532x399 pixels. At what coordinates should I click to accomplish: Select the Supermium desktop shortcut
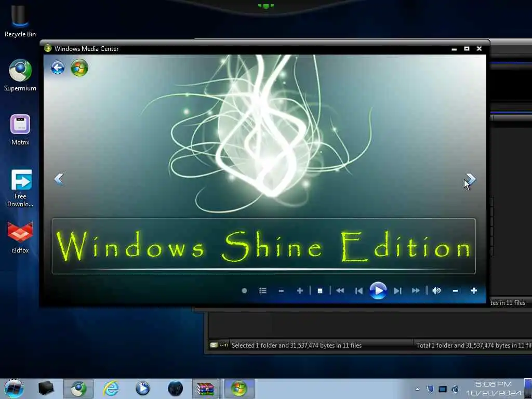click(20, 75)
